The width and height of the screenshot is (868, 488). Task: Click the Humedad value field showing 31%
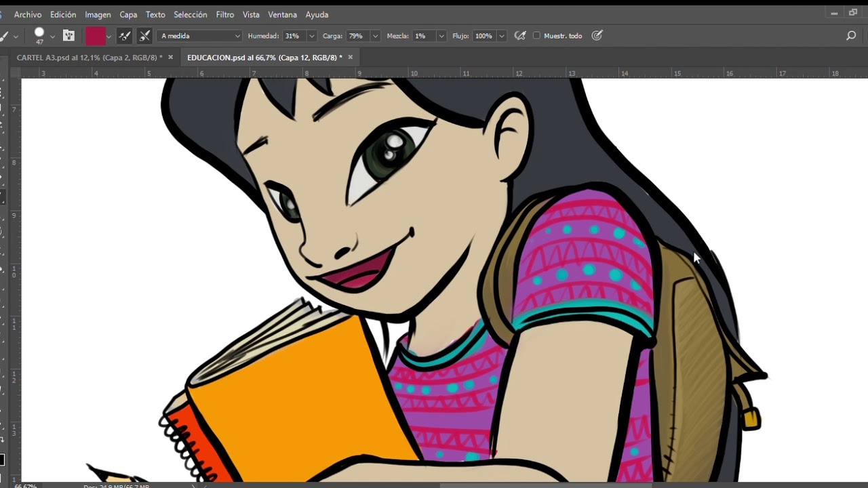293,36
